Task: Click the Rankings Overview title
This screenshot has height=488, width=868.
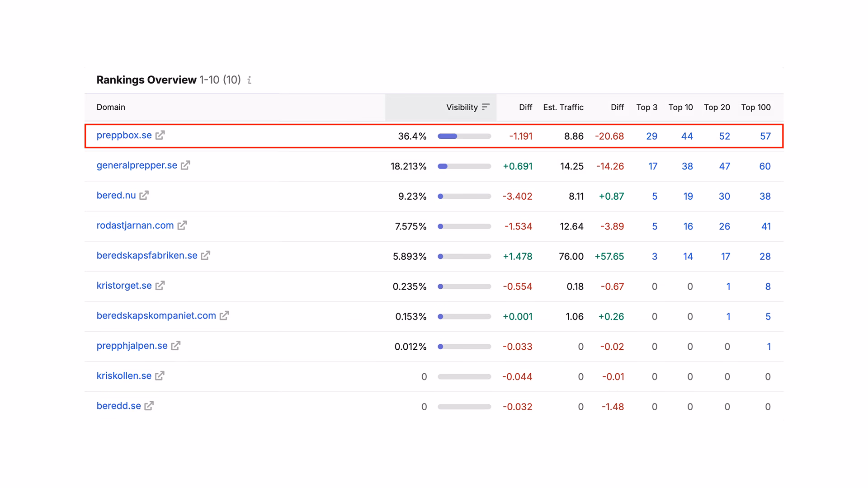Action: point(146,80)
